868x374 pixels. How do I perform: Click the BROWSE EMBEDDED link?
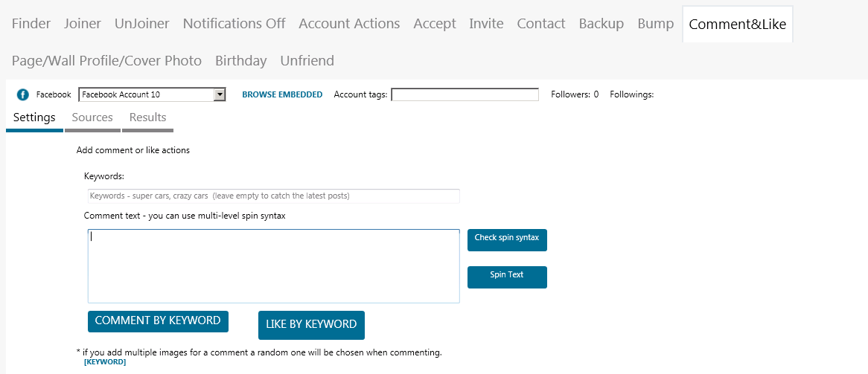(282, 94)
